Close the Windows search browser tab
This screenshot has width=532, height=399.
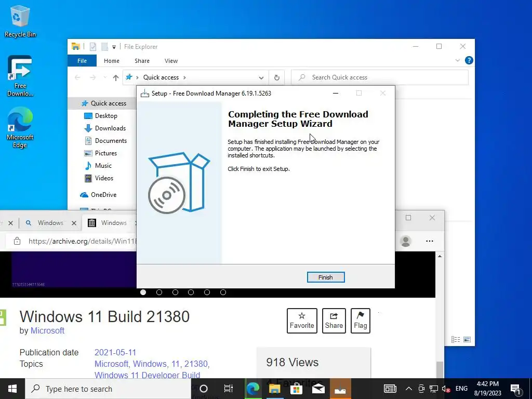coord(74,223)
